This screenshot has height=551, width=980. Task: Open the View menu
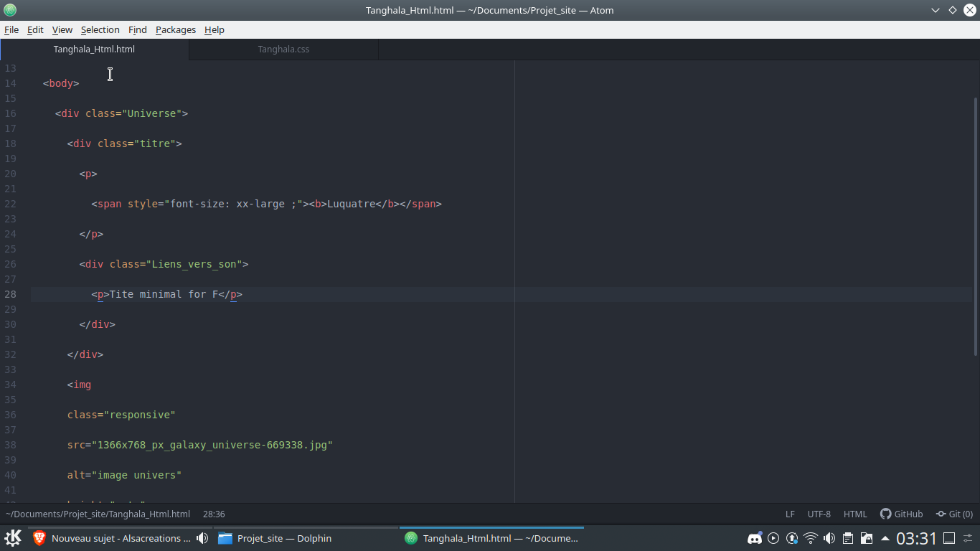[x=62, y=29]
